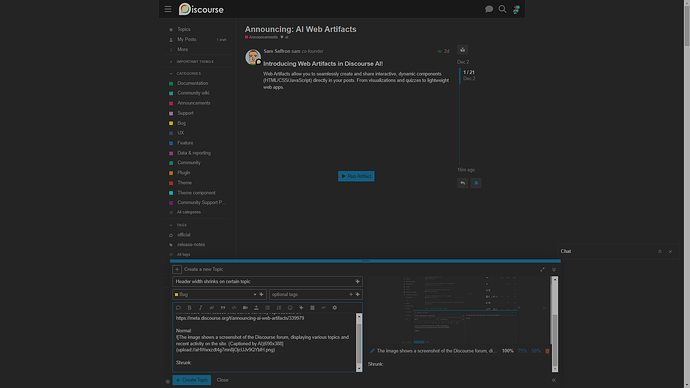The height and width of the screenshot is (388, 690).
Task: Insert preformatted code from composer toolbar
Action: pyautogui.click(x=234, y=307)
